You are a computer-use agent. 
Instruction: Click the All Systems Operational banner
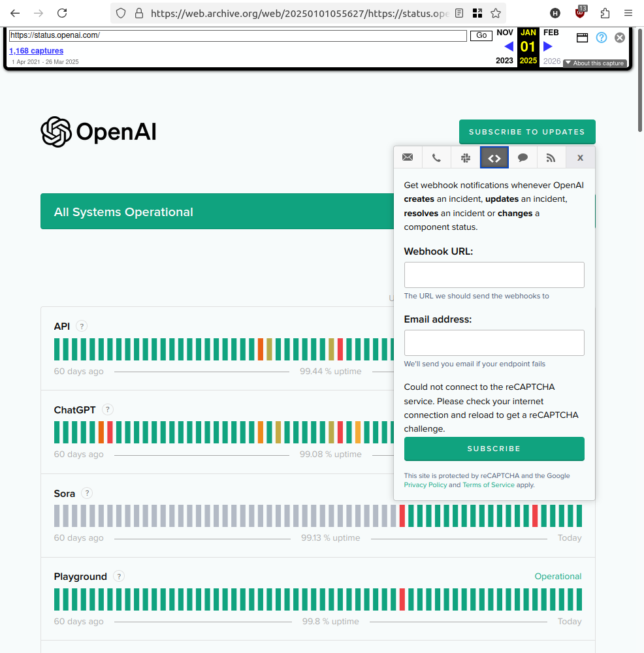pyautogui.click(x=217, y=211)
